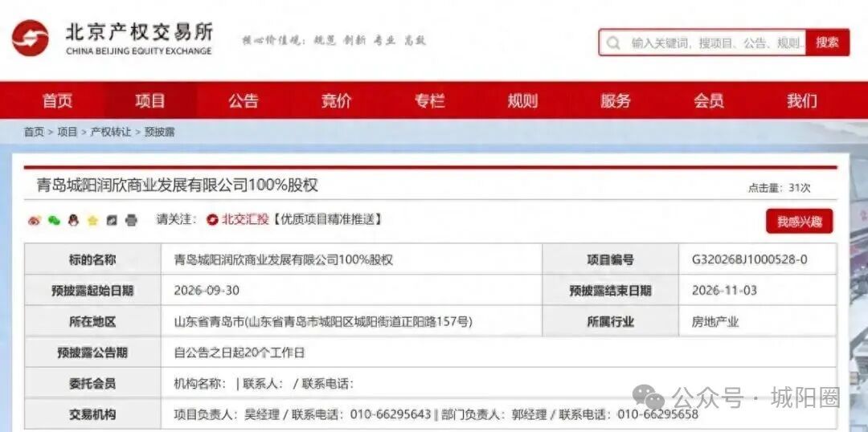Click the 标的名称 label cell
The image size is (868, 432).
92,259
